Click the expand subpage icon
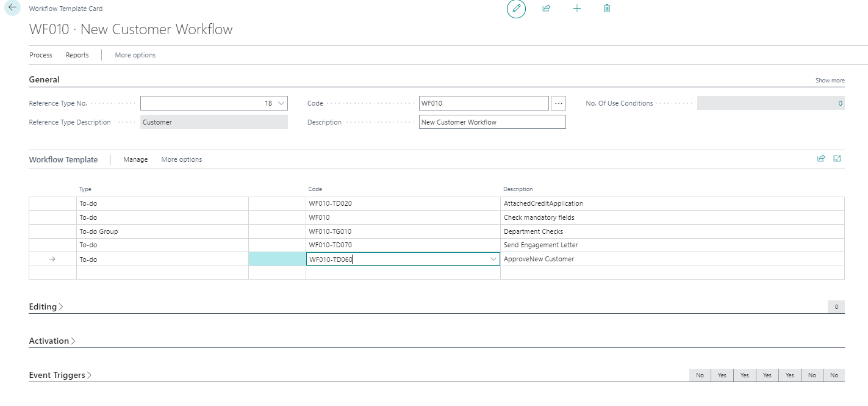Image resolution: width=868 pixels, height=406 pixels. (x=837, y=159)
